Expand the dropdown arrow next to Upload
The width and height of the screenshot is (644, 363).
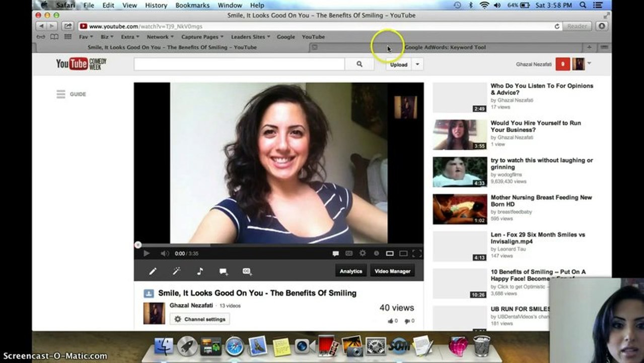417,65
